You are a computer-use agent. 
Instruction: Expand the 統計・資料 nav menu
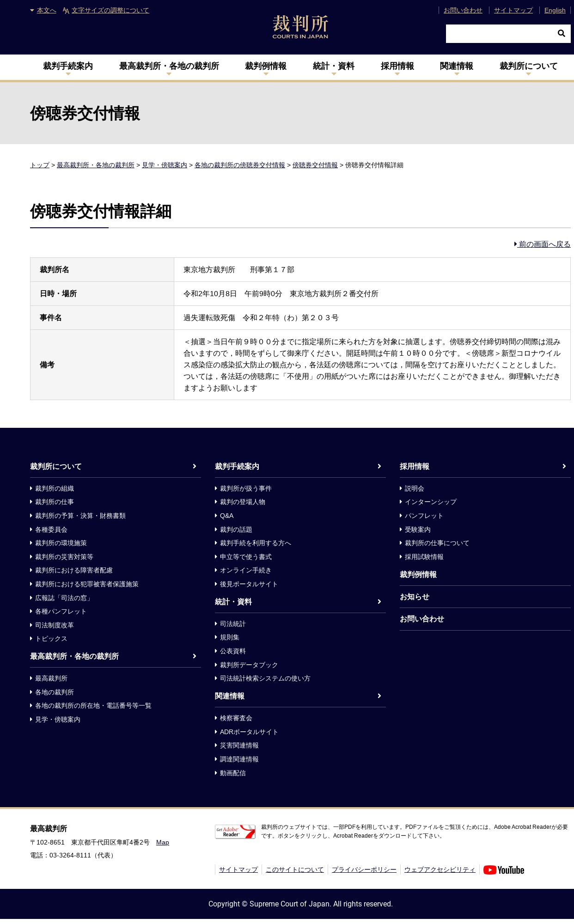coord(334,67)
